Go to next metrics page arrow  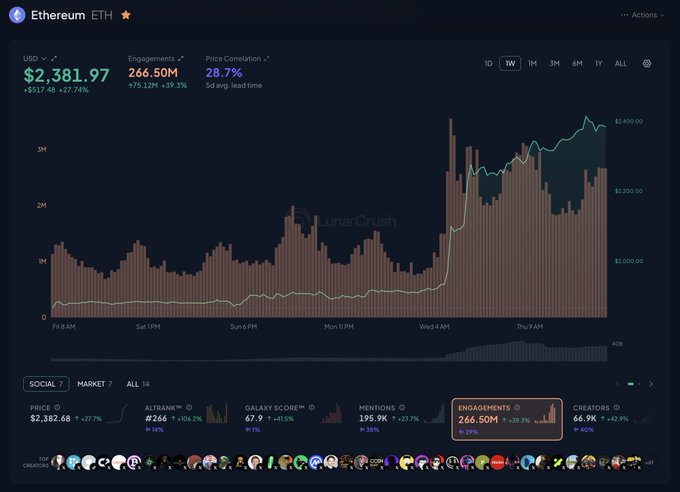(x=651, y=384)
